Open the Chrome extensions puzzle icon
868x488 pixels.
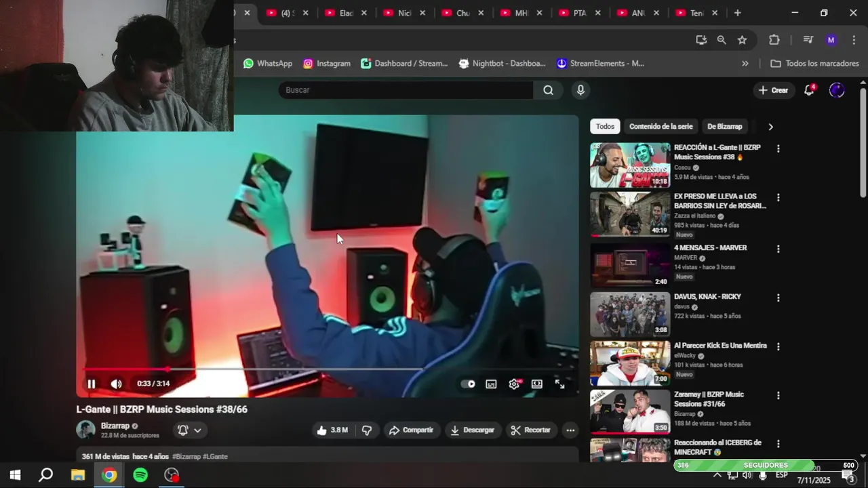tap(774, 40)
